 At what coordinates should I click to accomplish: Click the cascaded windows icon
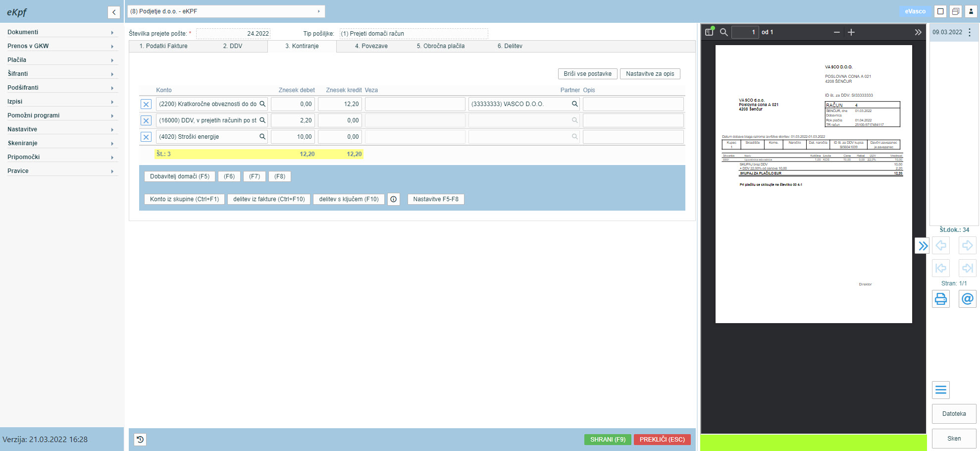tap(956, 11)
